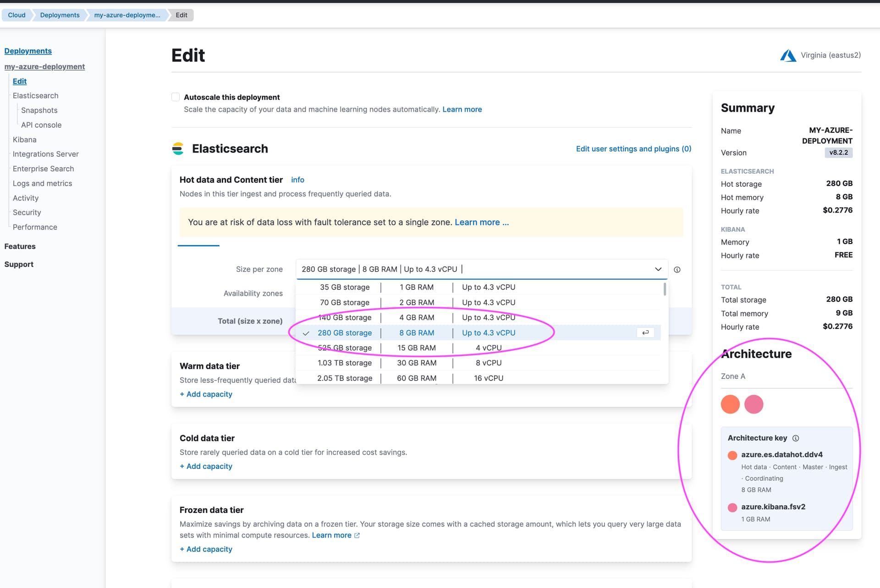Image resolution: width=880 pixels, height=588 pixels.
Task: Click the pink Kibana node circle in Zone A
Action: click(754, 404)
